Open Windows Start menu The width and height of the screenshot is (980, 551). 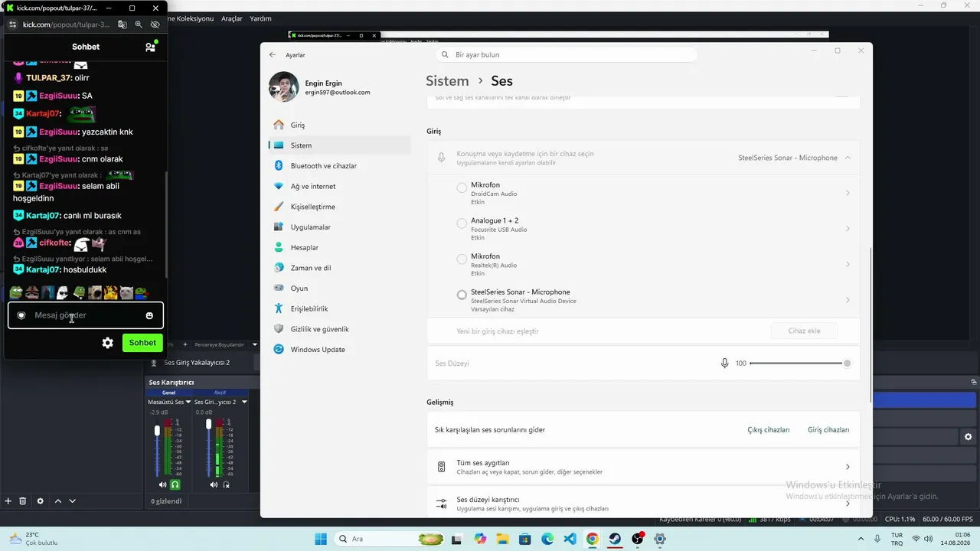(321, 539)
